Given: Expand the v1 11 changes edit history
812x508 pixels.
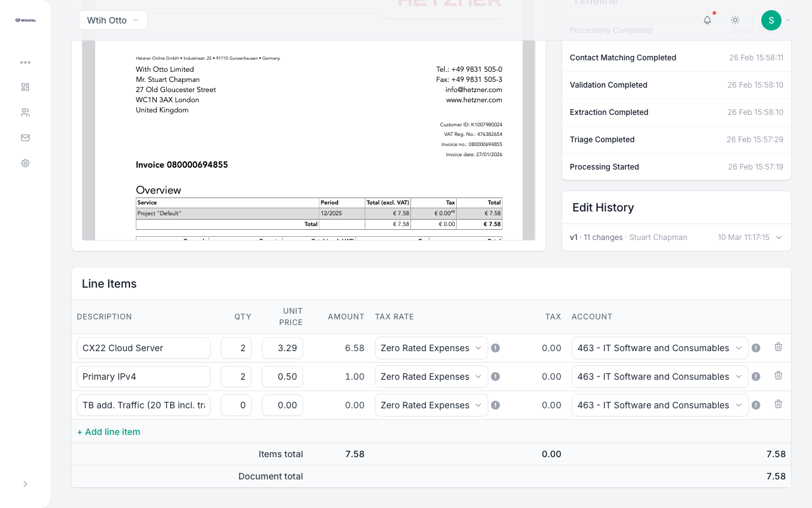Looking at the screenshot, I should 676,237.
